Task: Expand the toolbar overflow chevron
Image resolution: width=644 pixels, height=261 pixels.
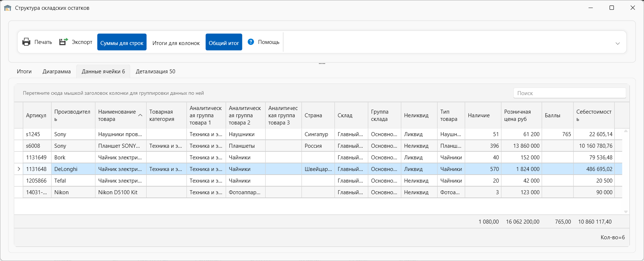Action: click(x=618, y=43)
